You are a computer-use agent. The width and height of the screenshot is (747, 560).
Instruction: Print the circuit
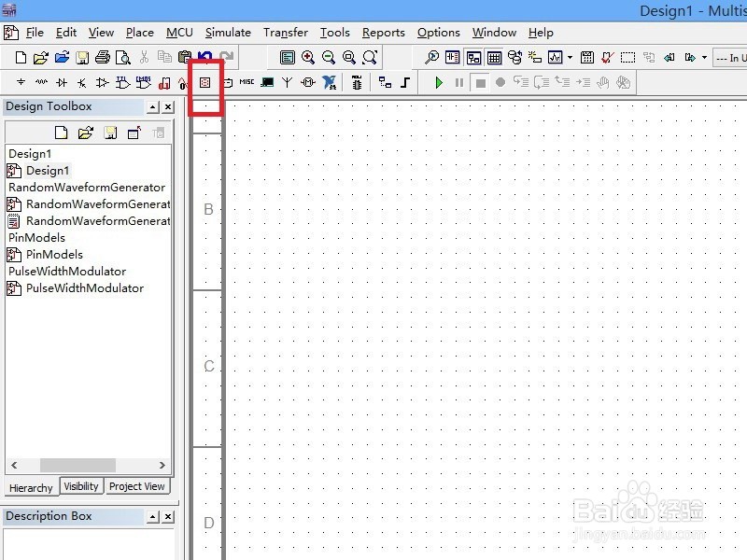click(103, 58)
